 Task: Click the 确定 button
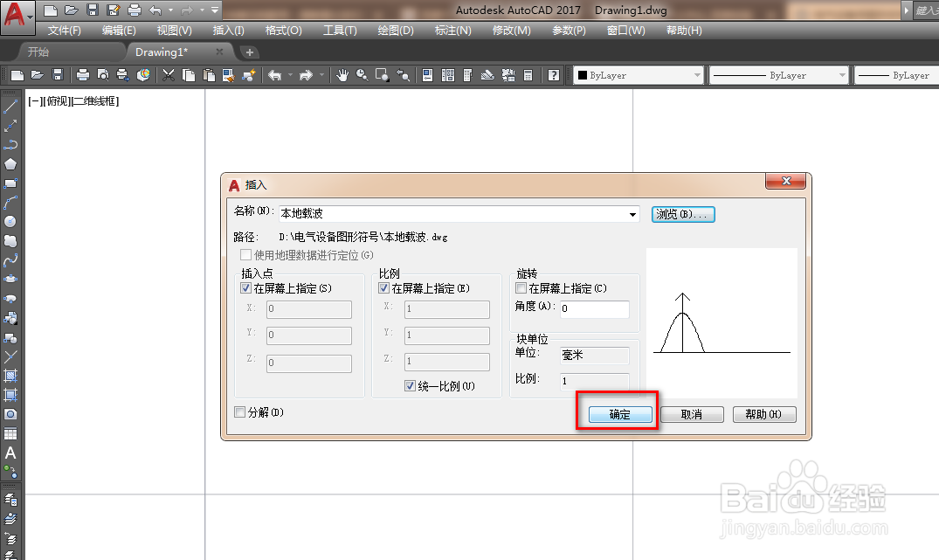pyautogui.click(x=620, y=414)
